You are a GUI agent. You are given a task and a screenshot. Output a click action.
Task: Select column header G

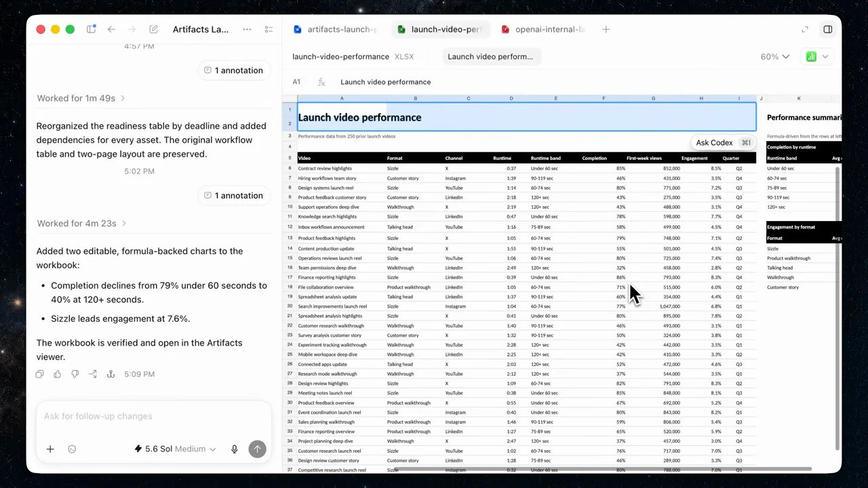tap(654, 98)
